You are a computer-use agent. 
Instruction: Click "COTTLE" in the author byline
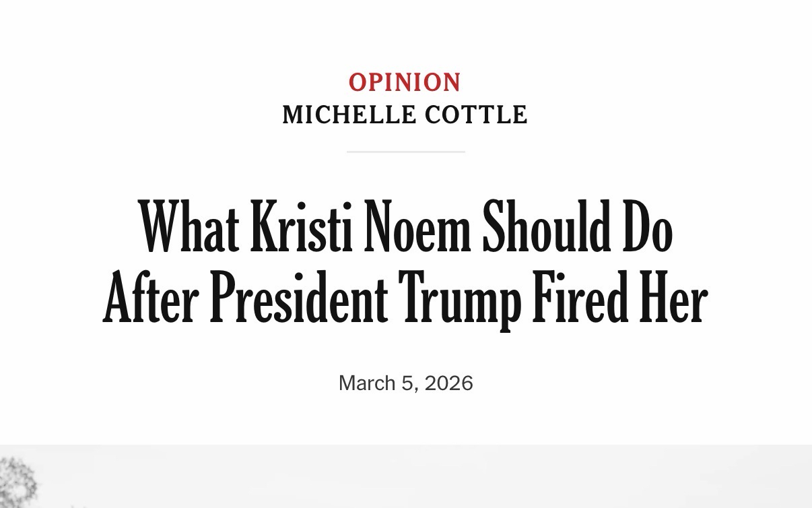point(476,115)
